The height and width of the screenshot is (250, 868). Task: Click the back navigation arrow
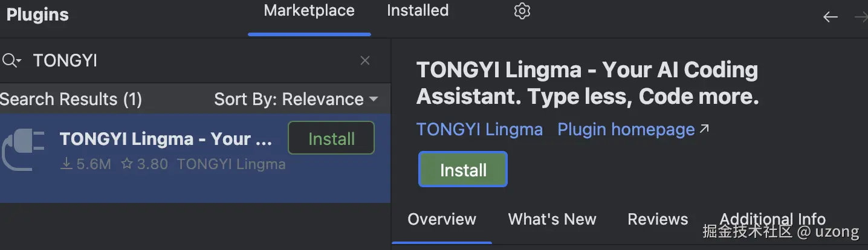[x=831, y=17]
